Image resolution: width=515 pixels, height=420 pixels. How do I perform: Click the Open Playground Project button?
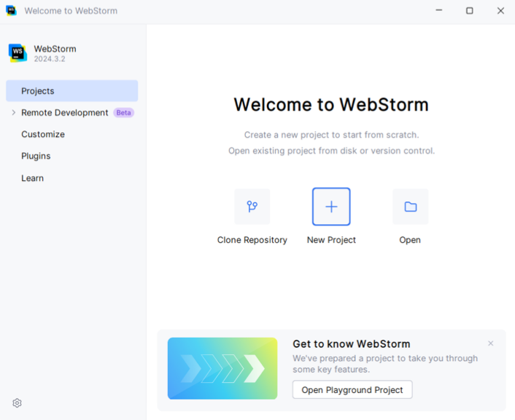pos(352,390)
